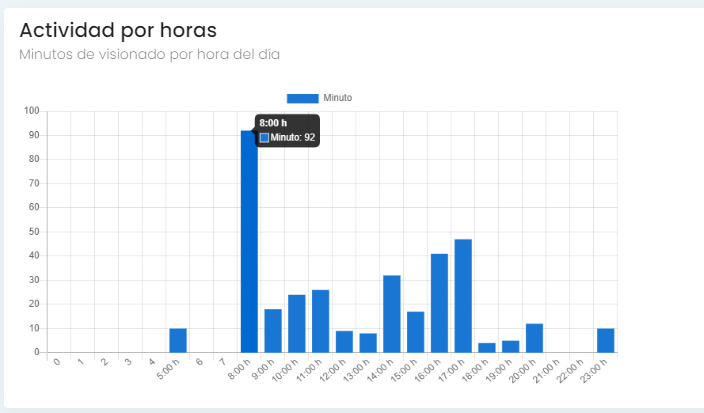Click the 13:00 h bar
Image resolution: width=704 pixels, height=413 pixels.
point(368,343)
